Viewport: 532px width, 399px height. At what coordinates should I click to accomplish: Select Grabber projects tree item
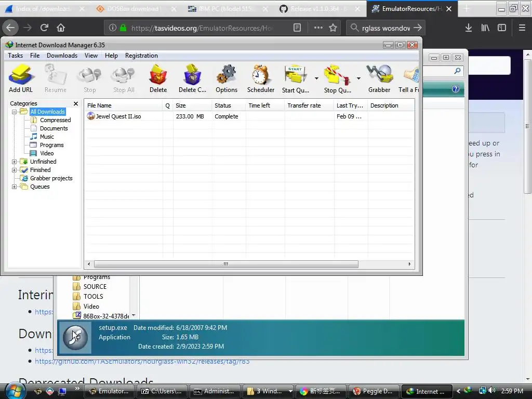(51, 179)
